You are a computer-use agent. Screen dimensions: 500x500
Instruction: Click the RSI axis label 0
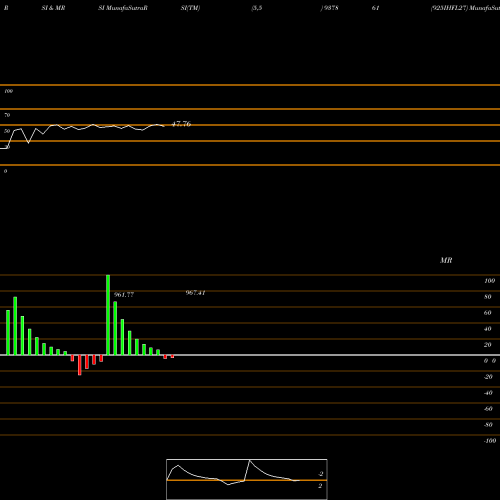(5, 171)
